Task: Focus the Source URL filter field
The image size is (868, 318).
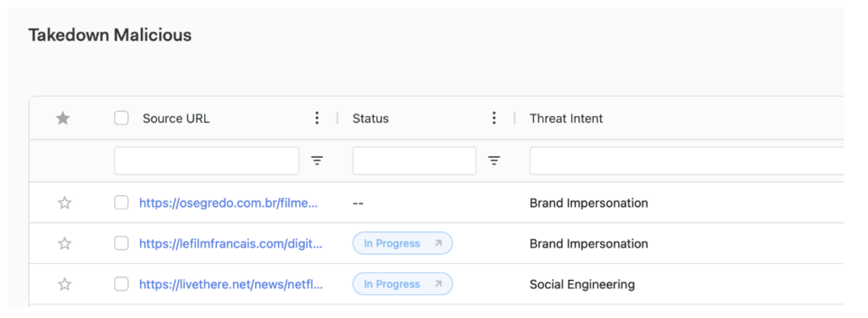Action: [x=207, y=160]
